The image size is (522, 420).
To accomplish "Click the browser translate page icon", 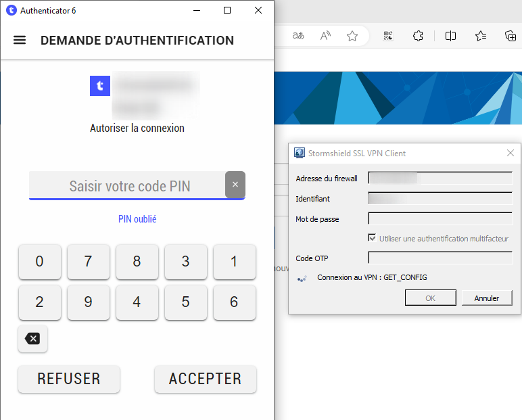I will (x=298, y=36).
